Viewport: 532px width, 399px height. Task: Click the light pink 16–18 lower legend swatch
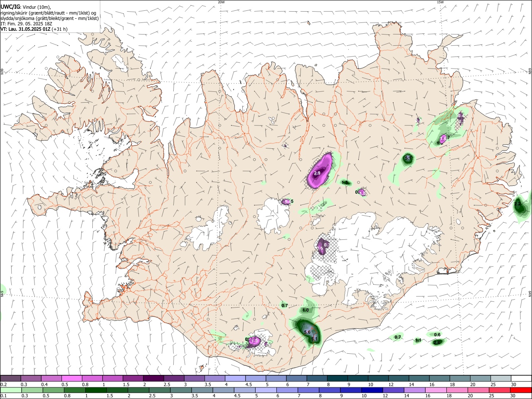(x=435, y=390)
